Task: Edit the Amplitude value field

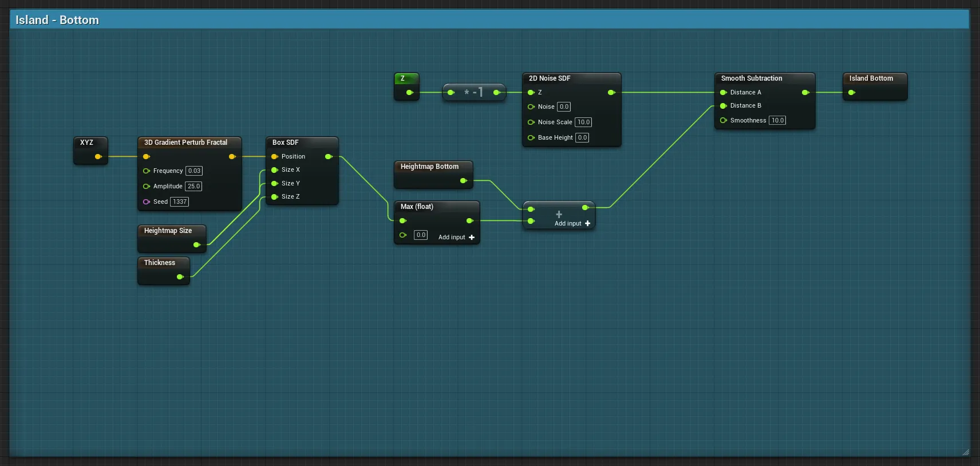Action: click(193, 186)
